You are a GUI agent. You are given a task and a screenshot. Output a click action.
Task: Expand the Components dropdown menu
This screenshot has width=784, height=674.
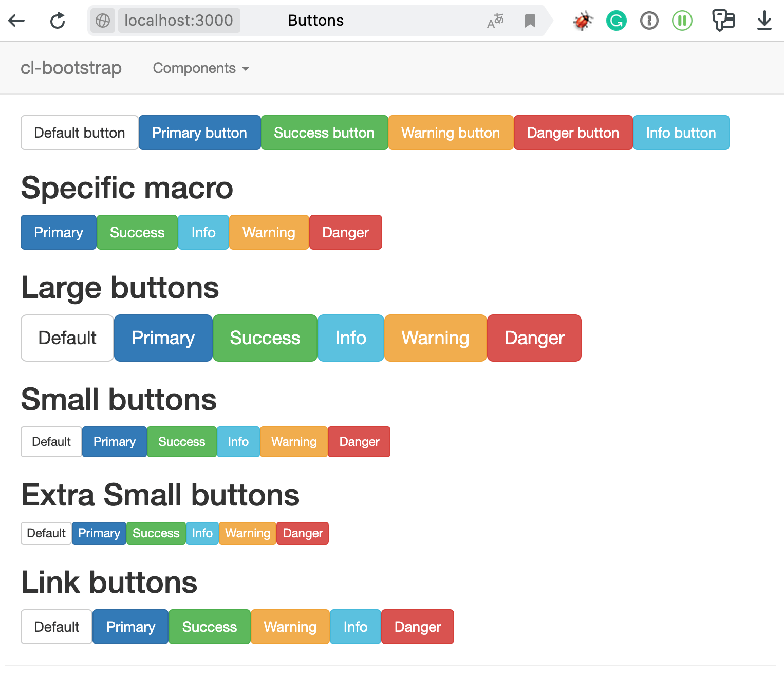(201, 68)
